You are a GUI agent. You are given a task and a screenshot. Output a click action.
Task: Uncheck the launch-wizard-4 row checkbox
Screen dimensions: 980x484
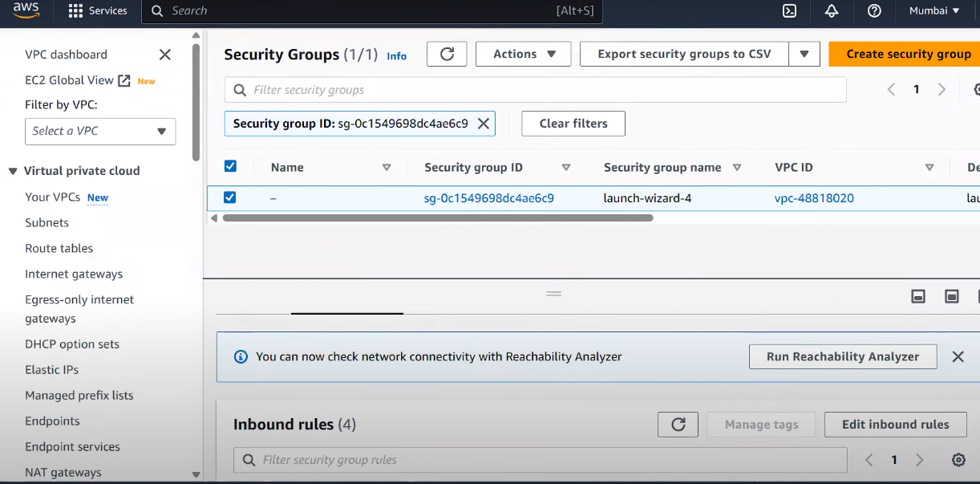pos(230,197)
